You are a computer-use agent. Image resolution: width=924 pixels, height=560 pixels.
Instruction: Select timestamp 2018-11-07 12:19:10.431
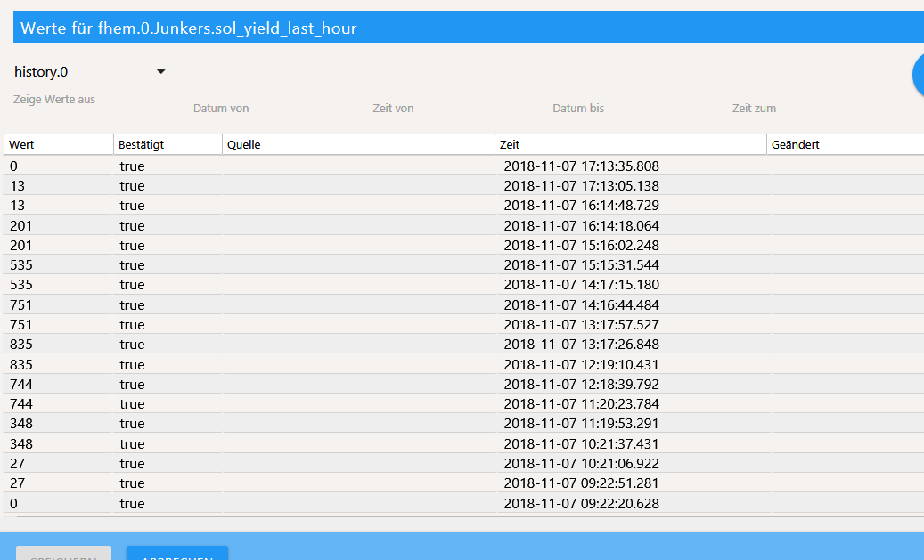[x=581, y=364]
